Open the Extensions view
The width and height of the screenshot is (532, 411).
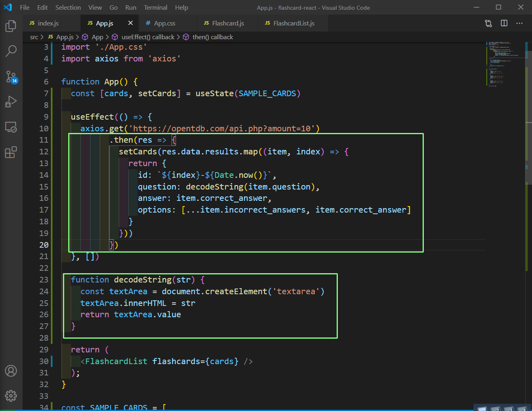[x=11, y=152]
